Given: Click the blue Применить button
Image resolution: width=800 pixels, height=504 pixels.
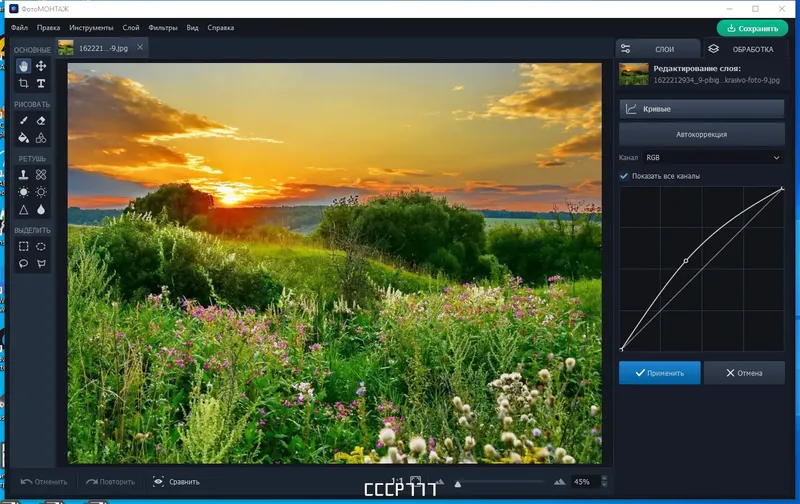Looking at the screenshot, I should pyautogui.click(x=659, y=373).
